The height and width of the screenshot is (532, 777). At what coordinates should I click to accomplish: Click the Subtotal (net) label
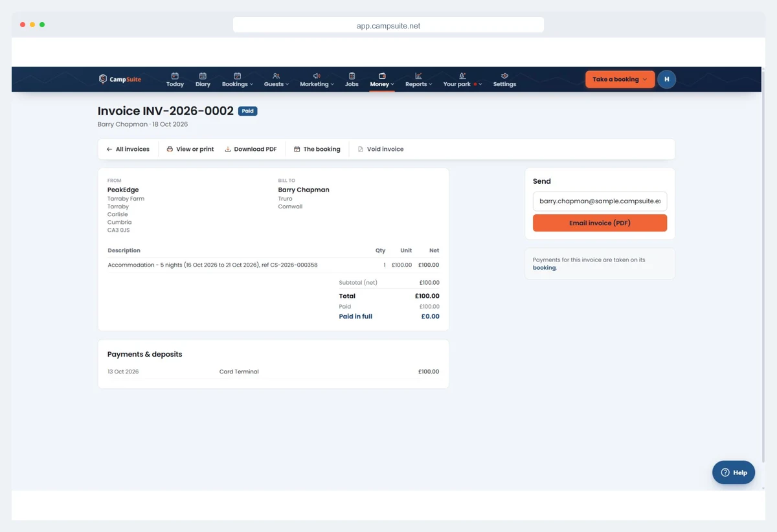coord(358,282)
